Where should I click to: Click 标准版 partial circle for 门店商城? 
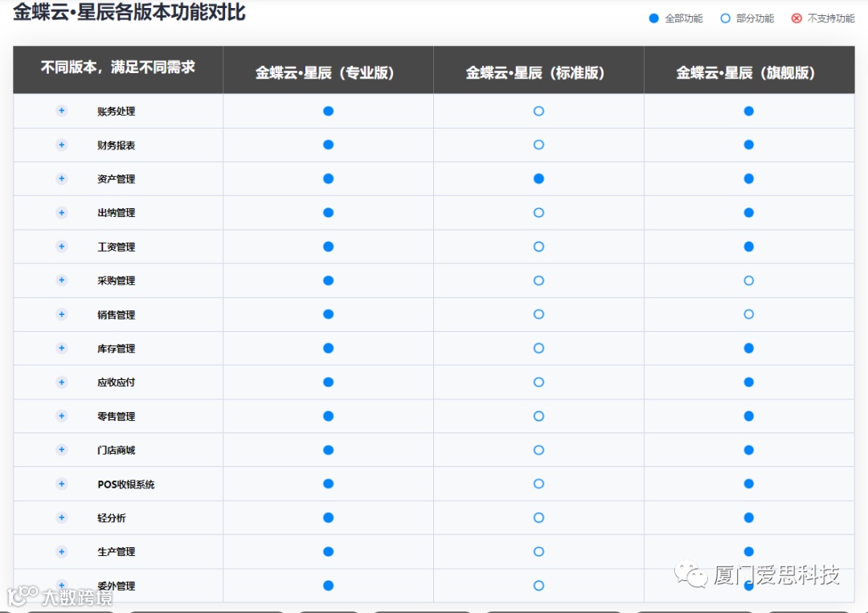[x=538, y=451]
